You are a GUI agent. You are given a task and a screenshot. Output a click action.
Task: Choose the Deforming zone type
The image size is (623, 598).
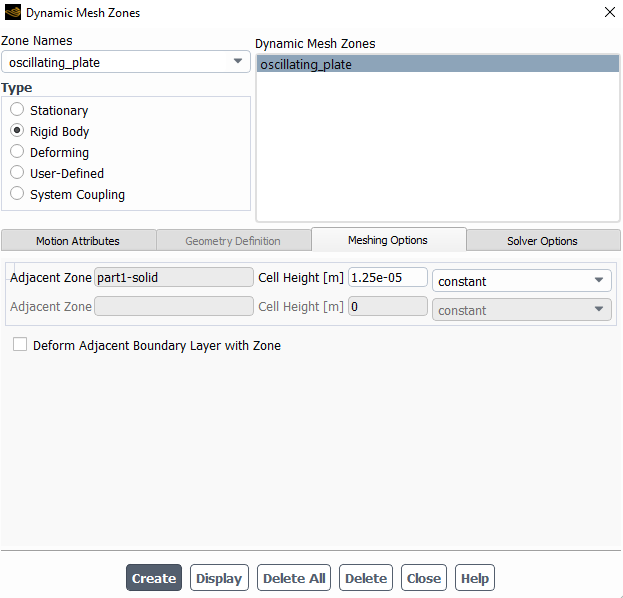pos(17,151)
